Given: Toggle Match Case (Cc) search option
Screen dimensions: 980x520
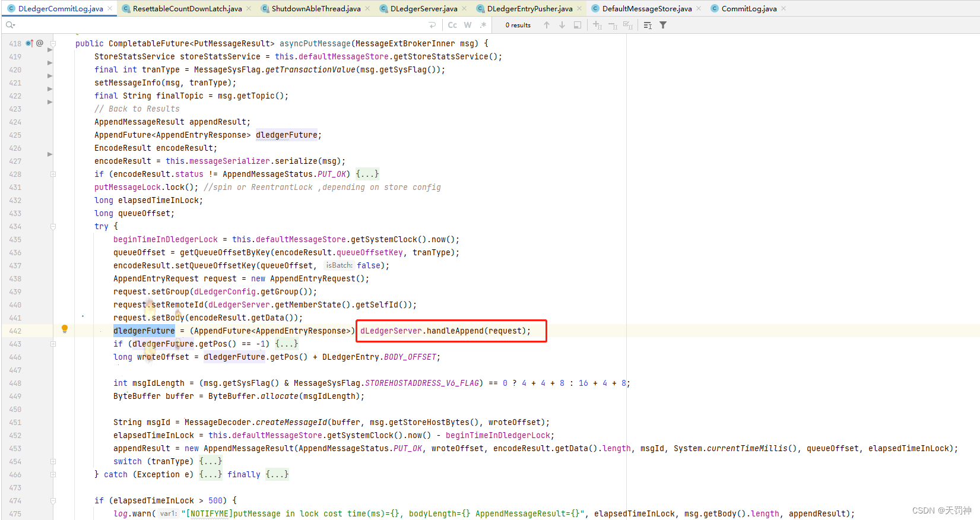Looking at the screenshot, I should pyautogui.click(x=452, y=25).
